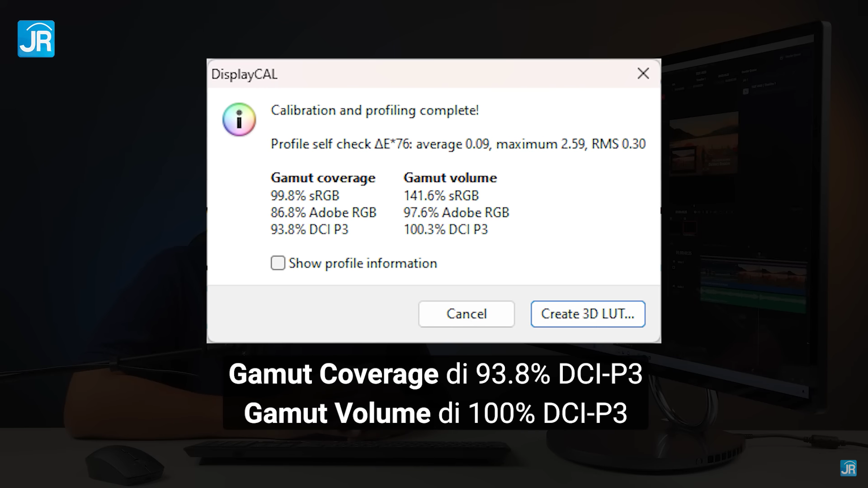
Task: Click the 'Gamut Volume di 100% DCI-P3' caption
Action: point(435,413)
